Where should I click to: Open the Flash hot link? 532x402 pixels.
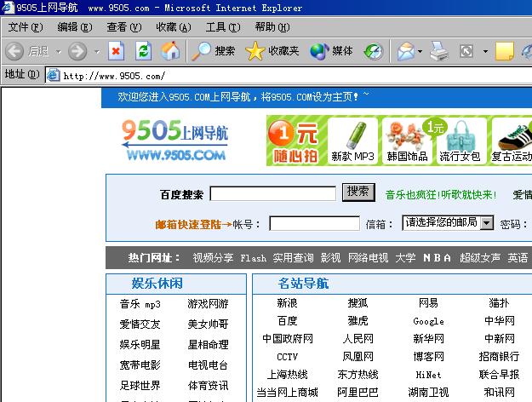[x=253, y=258]
